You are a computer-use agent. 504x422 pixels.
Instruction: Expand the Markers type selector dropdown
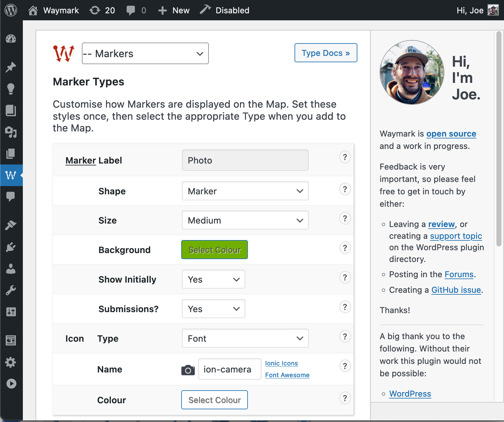tap(145, 53)
